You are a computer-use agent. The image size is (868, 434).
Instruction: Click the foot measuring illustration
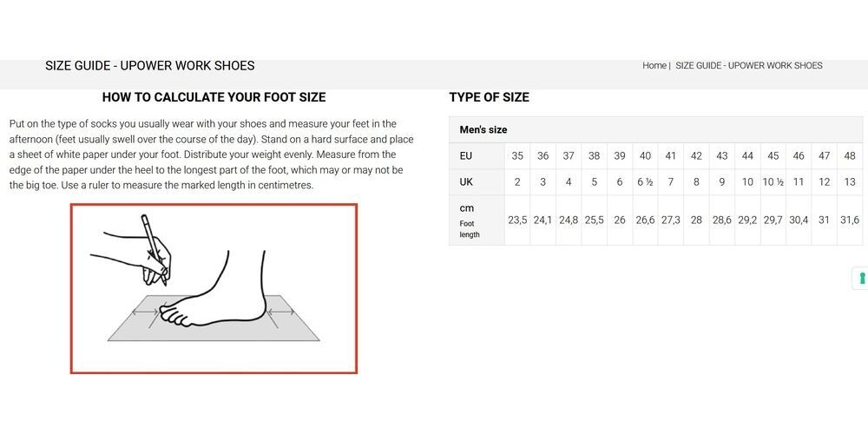214,289
